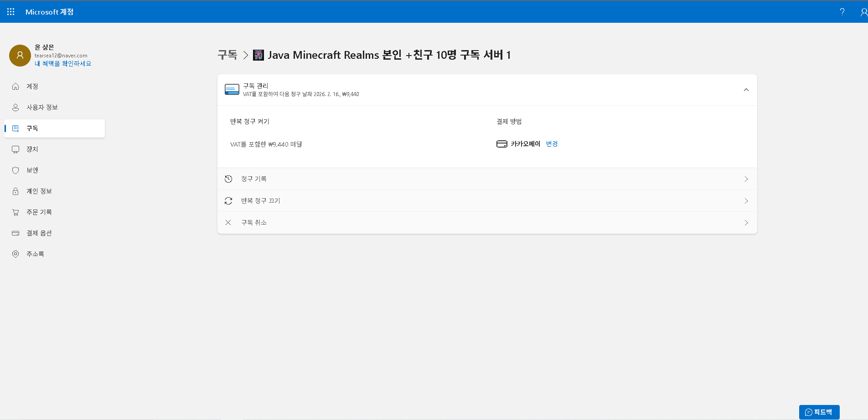This screenshot has width=868, height=420.
Task: Click the VAT를 포함한 ₩9,440 매달 text
Action: [266, 144]
